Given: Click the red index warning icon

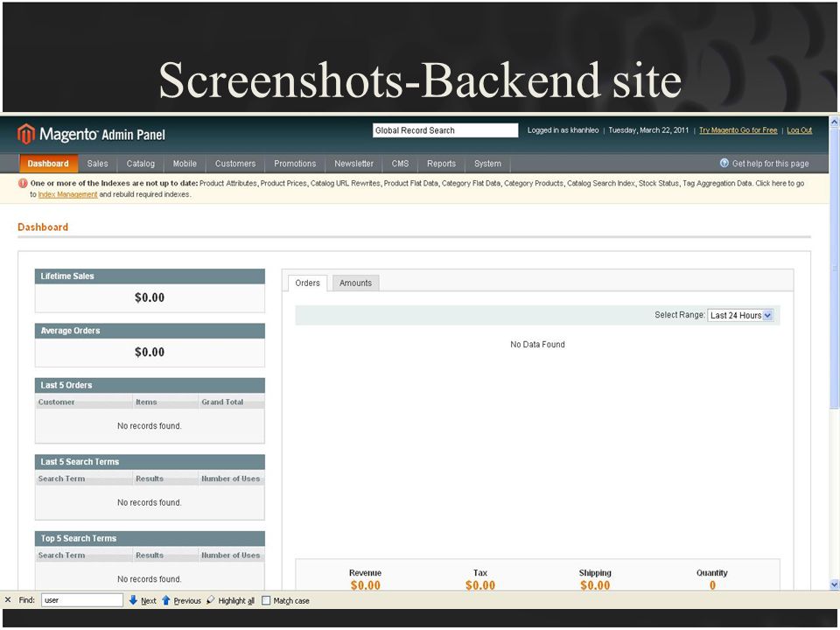Looking at the screenshot, I should tap(23, 183).
